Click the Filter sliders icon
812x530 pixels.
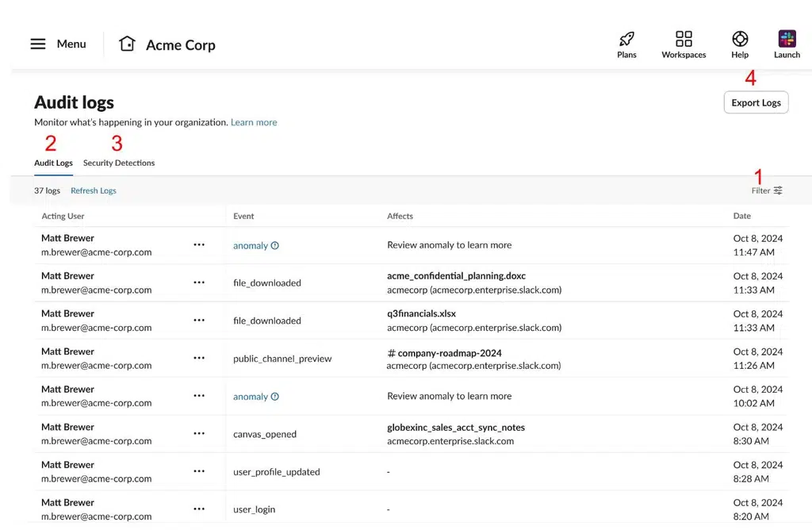778,190
